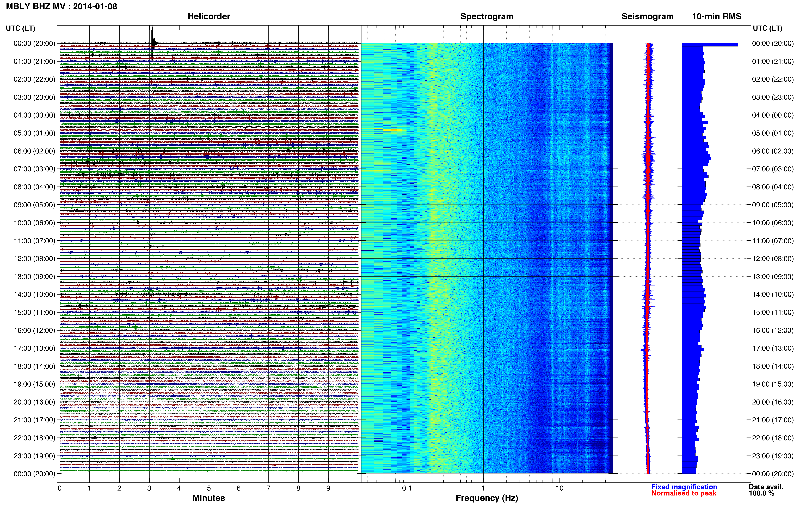The image size is (812, 508).
Task: Click the Minutes axis label
Action: click(x=209, y=498)
